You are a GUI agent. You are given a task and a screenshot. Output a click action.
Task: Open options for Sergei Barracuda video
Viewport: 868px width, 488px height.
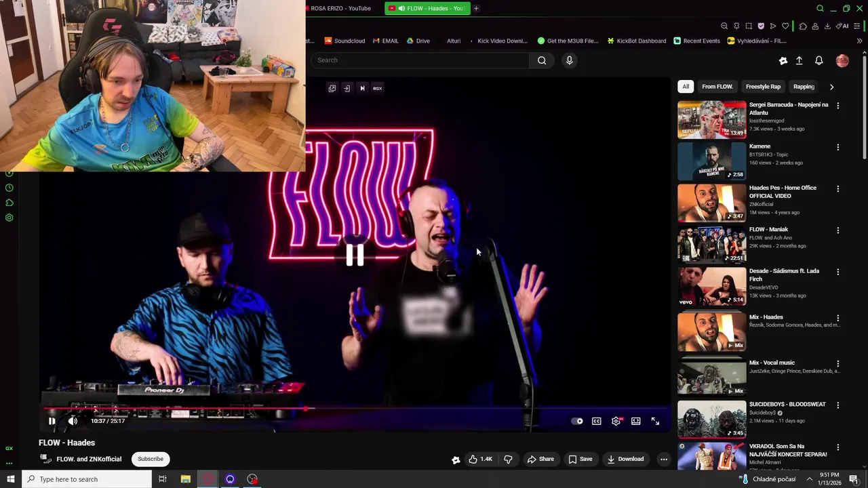pos(838,106)
